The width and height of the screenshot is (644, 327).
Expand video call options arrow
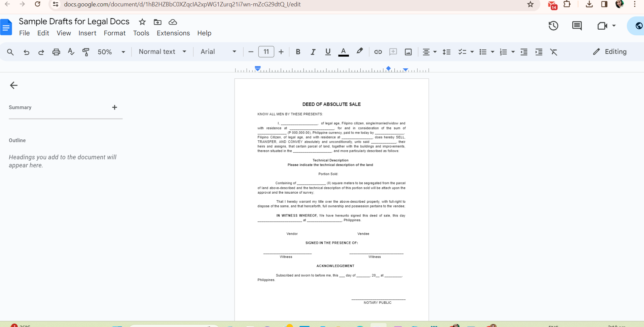point(614,26)
